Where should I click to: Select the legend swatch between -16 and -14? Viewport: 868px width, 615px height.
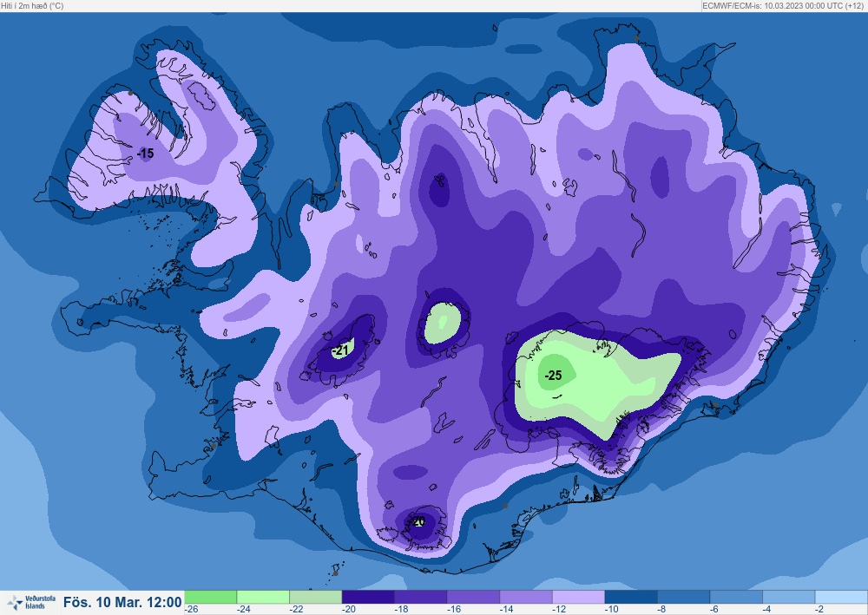[x=473, y=598]
